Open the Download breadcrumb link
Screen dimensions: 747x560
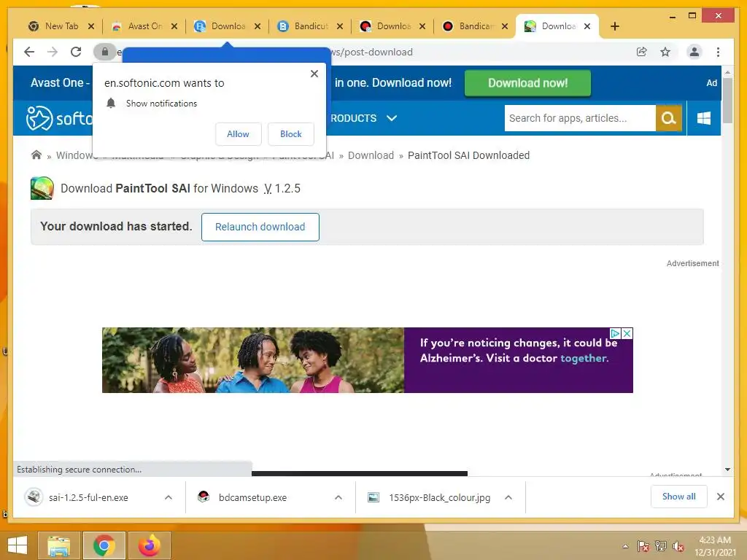click(x=371, y=155)
